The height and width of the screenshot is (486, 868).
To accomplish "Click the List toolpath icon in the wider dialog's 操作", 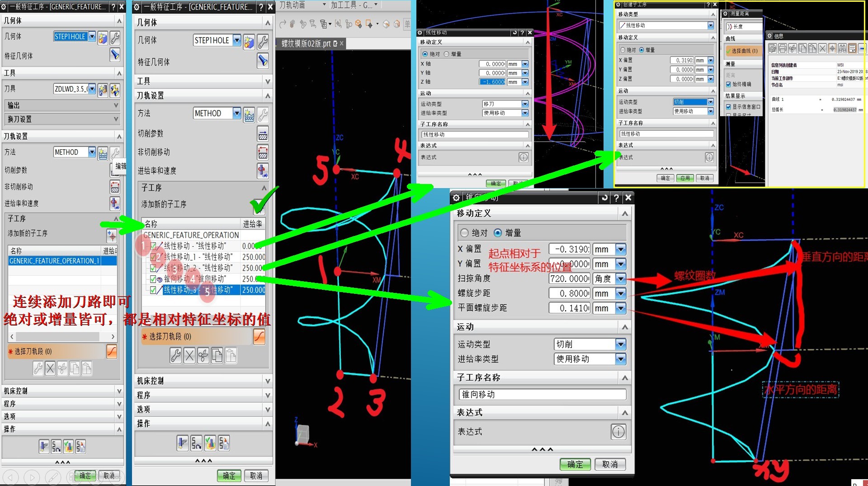I will pyautogui.click(x=224, y=444).
